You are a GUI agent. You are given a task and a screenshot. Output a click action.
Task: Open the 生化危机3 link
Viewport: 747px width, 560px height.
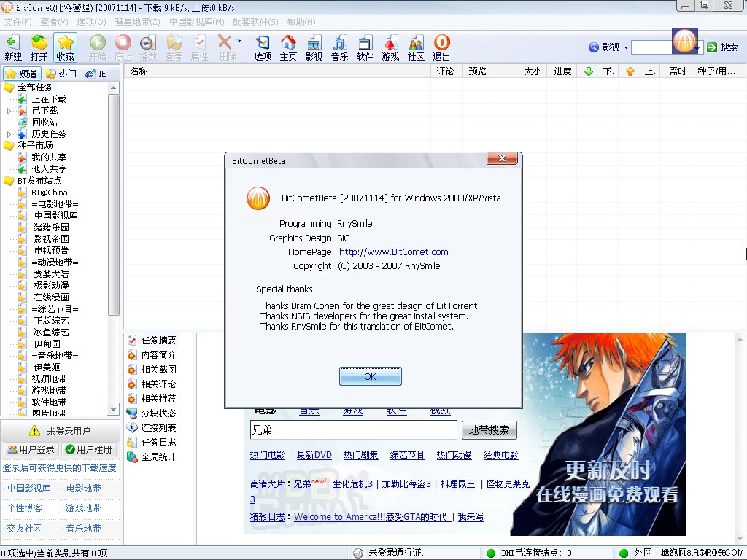pyautogui.click(x=352, y=484)
